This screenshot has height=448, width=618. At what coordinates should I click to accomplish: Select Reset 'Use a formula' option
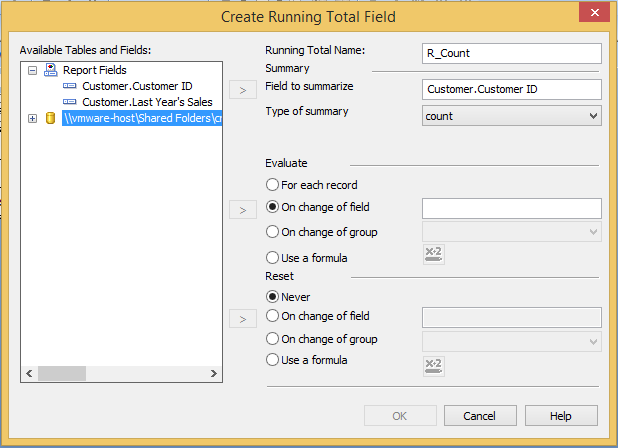[272, 360]
